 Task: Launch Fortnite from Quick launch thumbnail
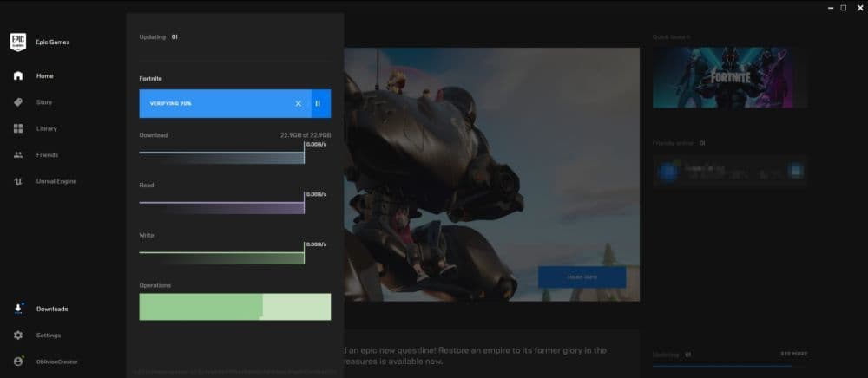[x=730, y=77]
